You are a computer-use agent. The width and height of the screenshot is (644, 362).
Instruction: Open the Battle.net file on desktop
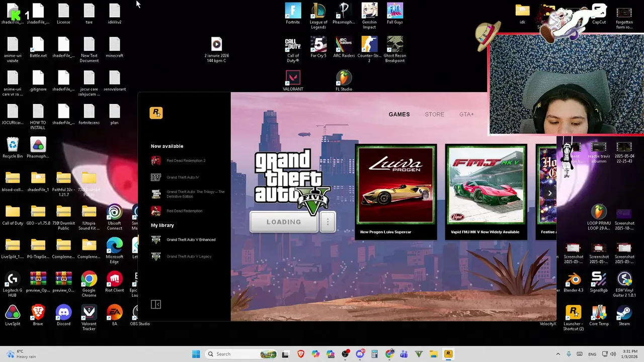coord(38,47)
